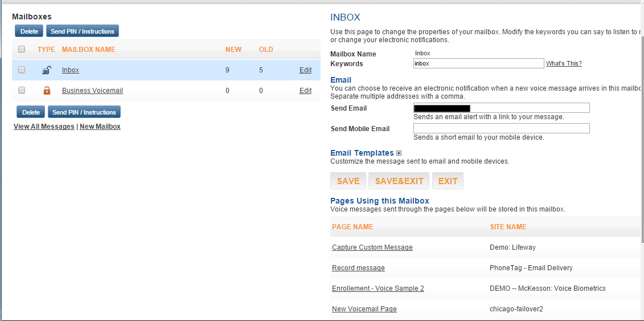
Task: Open the Capture Custom Message page
Action: tap(372, 247)
